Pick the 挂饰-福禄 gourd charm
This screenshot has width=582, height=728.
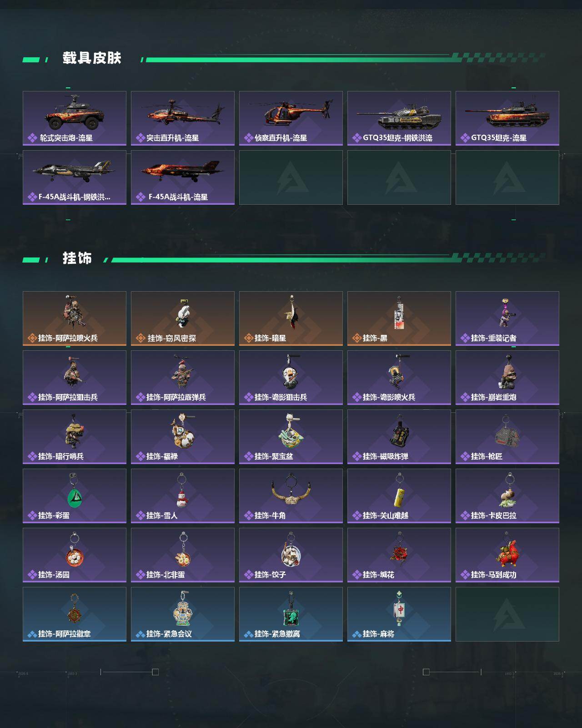[x=183, y=437]
